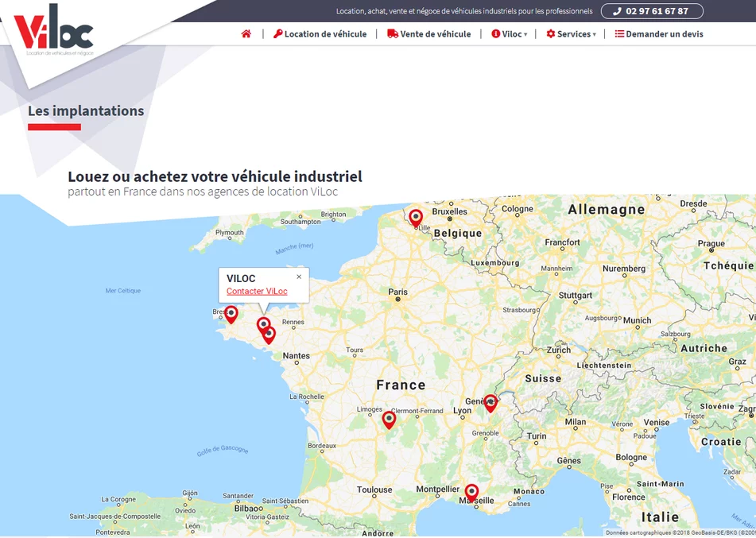This screenshot has width=756, height=538.
Task: Expand the Services dropdown menu
Action: coord(571,34)
